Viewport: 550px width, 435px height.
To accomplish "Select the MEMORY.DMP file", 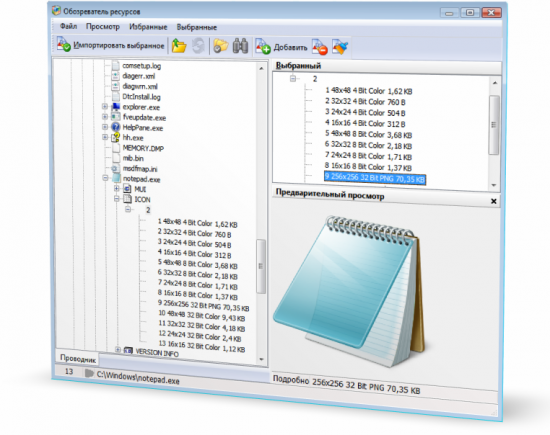I will tap(143, 148).
